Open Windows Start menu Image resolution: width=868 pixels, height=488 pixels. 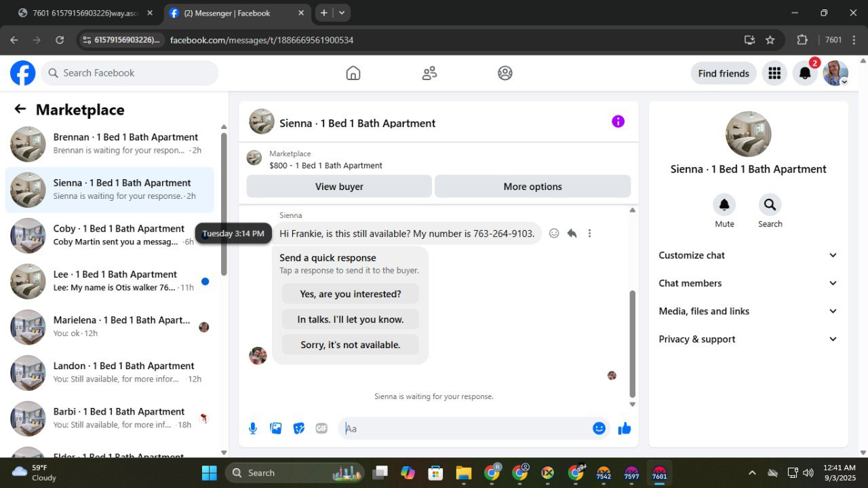[210, 473]
